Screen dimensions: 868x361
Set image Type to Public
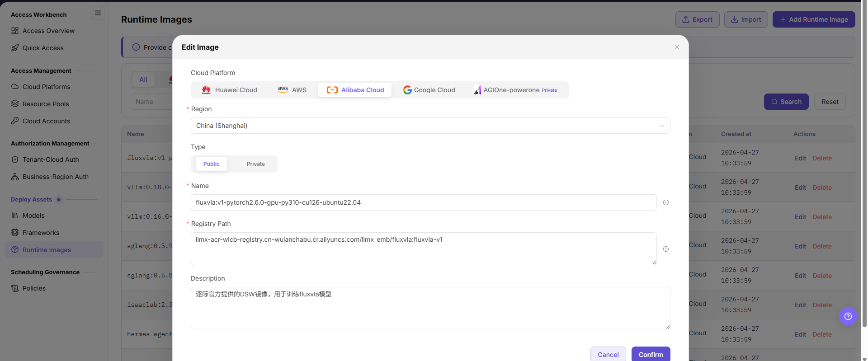coord(211,164)
